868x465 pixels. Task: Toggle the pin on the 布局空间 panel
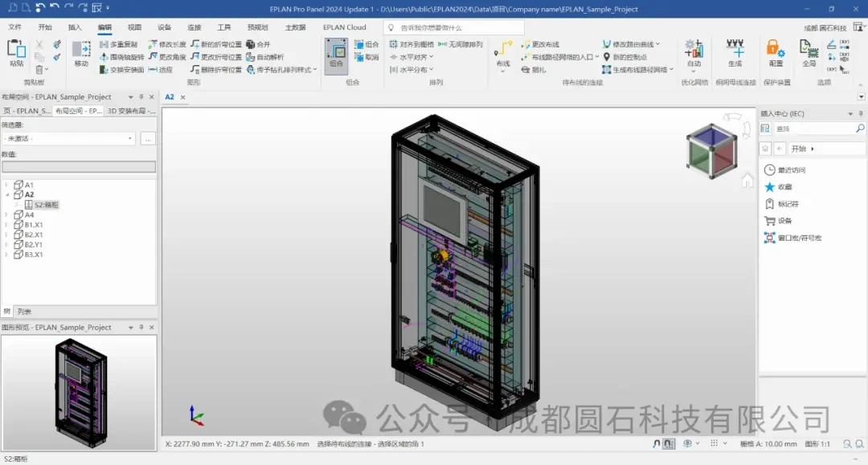pos(141,96)
